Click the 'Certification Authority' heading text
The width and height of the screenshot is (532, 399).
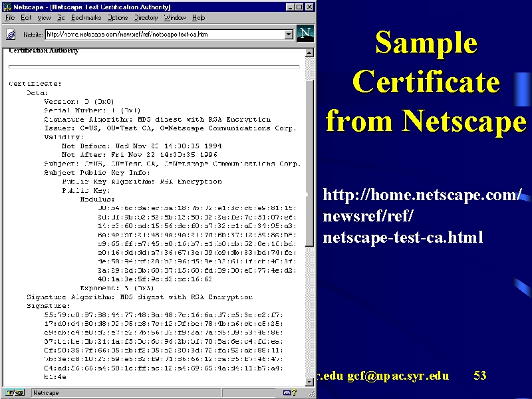[44, 51]
